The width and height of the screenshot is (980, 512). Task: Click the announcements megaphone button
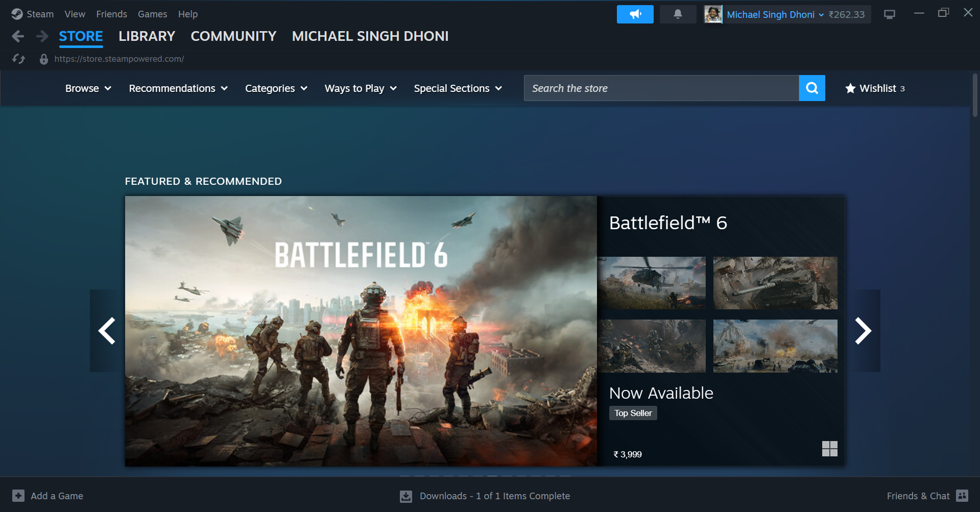(x=635, y=14)
